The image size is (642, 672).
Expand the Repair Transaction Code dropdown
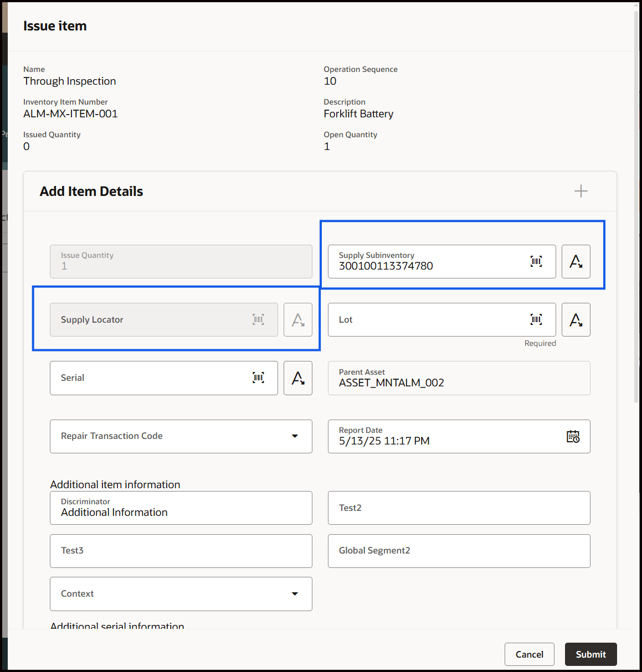[295, 436]
